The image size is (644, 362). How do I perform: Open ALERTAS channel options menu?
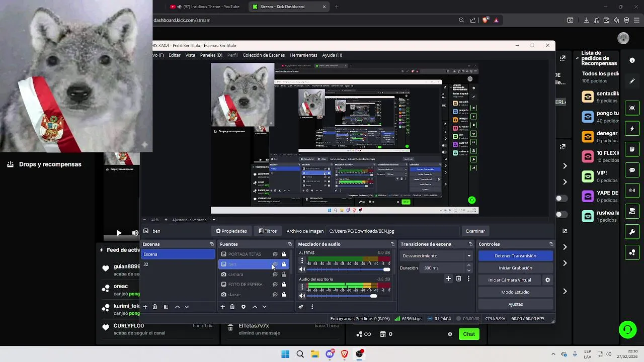point(302,261)
